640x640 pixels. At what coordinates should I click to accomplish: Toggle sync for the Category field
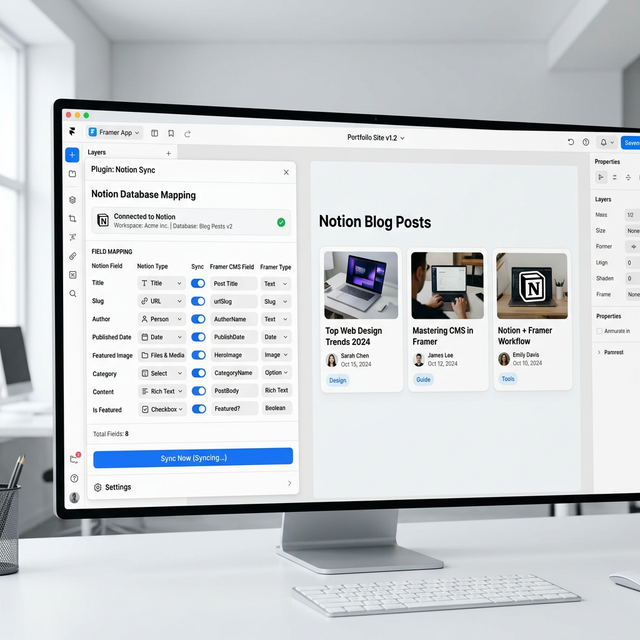coord(199,373)
